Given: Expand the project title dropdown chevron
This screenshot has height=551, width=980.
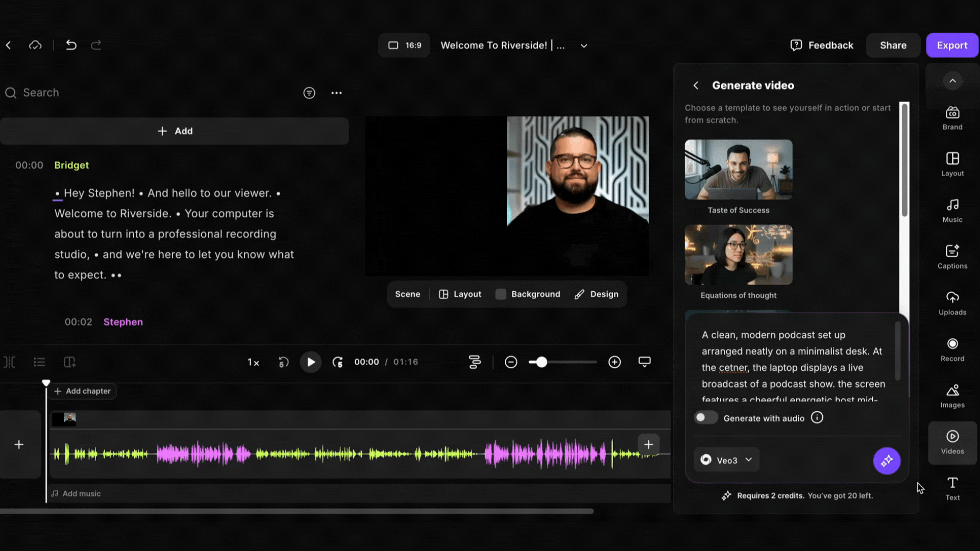Looking at the screenshot, I should pyautogui.click(x=584, y=46).
